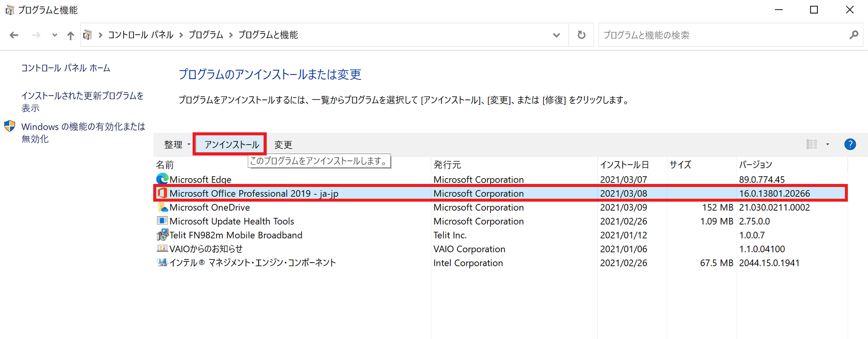Sort by 名前 column header
Image resolution: width=868 pixels, height=339 pixels.
tap(165, 165)
